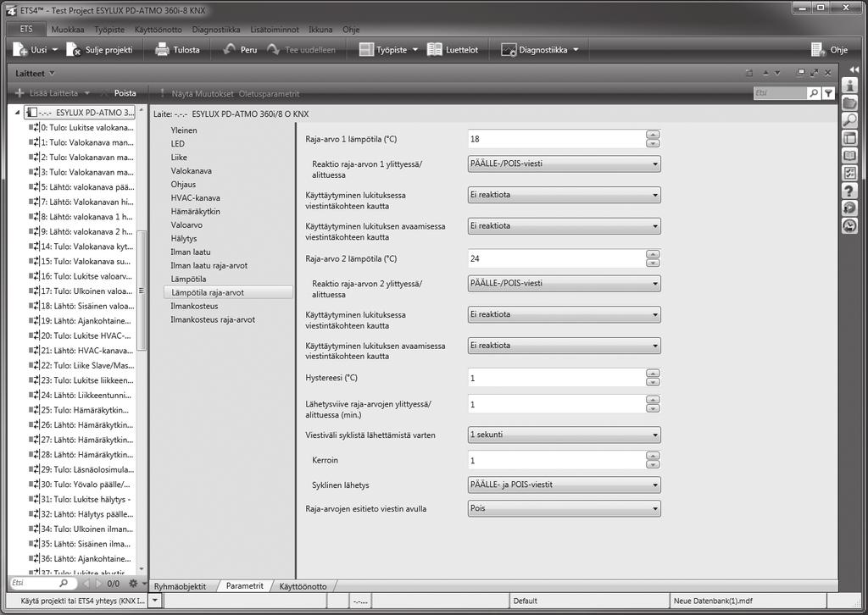Click the Tulosta print icon
The height and width of the screenshot is (615, 868).
pyautogui.click(x=162, y=50)
